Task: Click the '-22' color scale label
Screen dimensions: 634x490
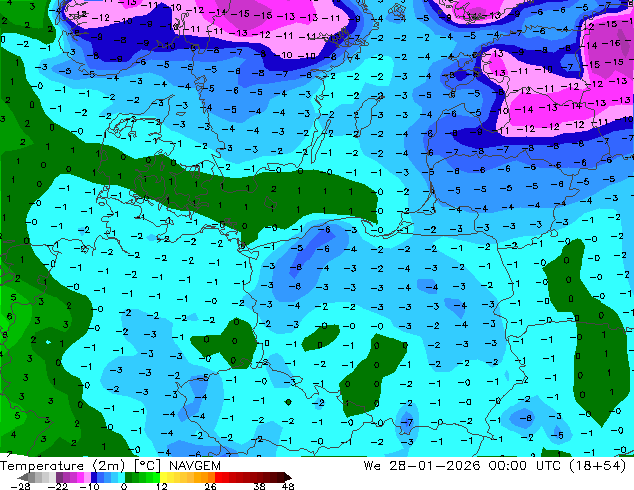Action: pos(58,486)
